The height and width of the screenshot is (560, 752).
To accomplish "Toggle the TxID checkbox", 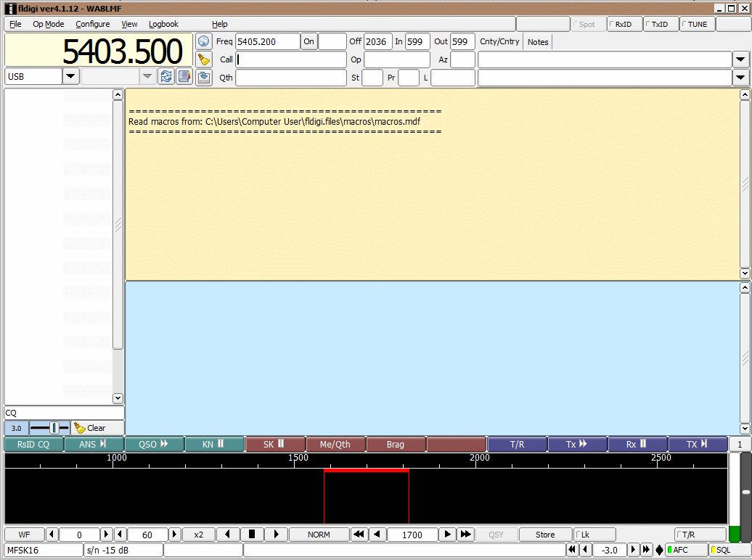I will (x=661, y=24).
